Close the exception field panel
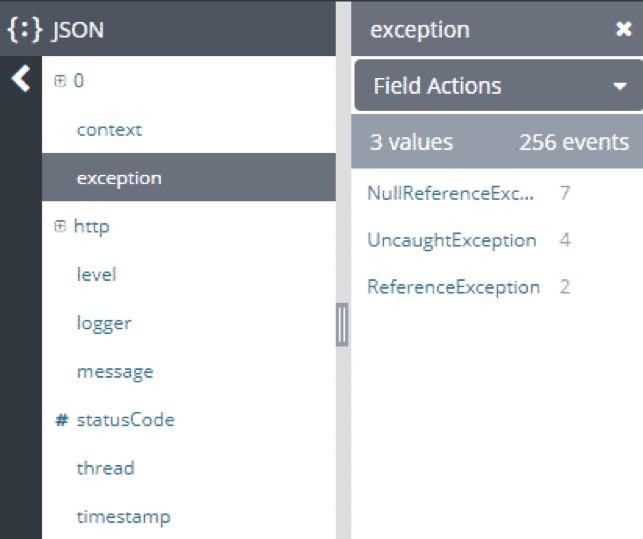This screenshot has width=643, height=539. pyautogui.click(x=623, y=29)
